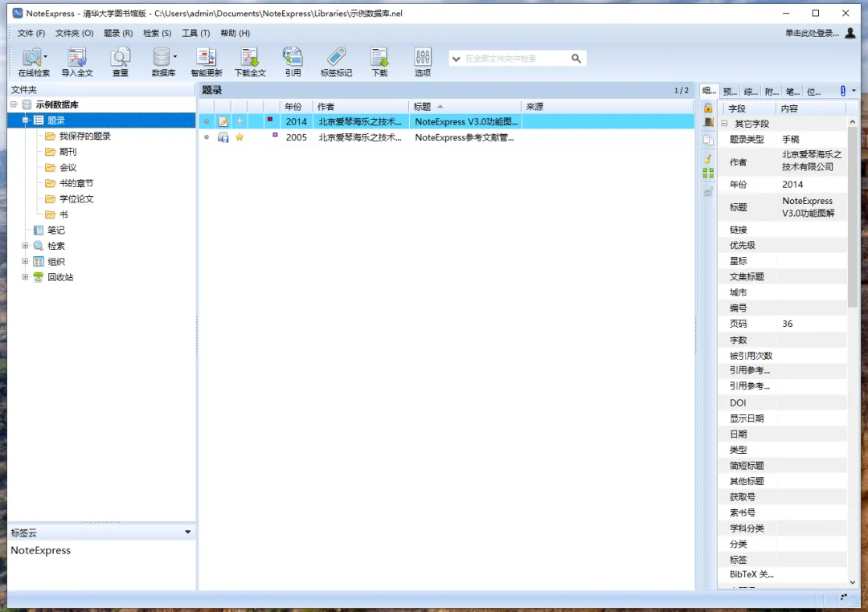Open the 标签云 tag cloud dropdown arrow

(x=187, y=532)
